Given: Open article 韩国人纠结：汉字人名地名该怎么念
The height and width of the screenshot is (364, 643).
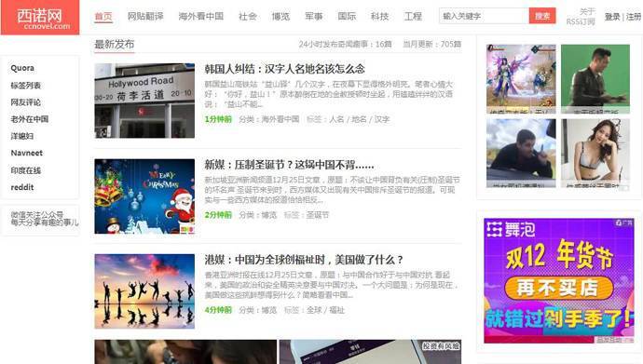Looking at the screenshot, I should pos(284,69).
